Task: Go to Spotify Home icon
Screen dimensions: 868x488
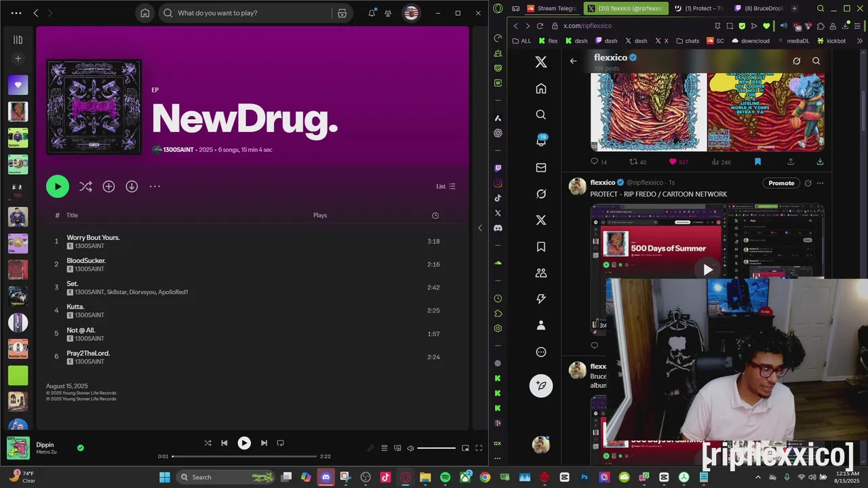Action: 145,13
